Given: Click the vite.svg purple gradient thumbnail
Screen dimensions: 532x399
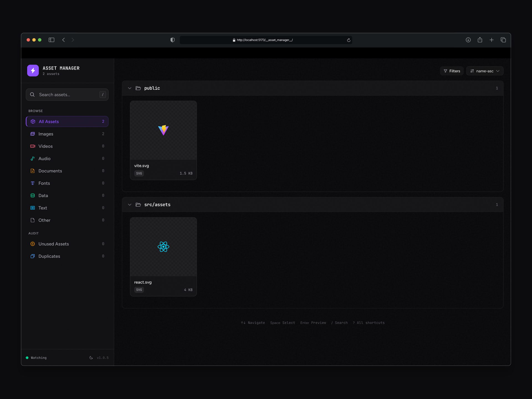Looking at the screenshot, I should [x=163, y=130].
